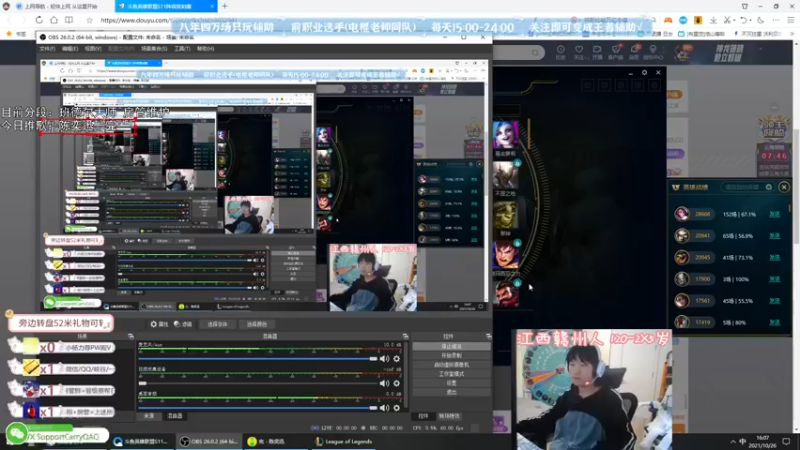
Task: Click Start Virtual Camera button in OBS
Action: pyautogui.click(x=452, y=365)
